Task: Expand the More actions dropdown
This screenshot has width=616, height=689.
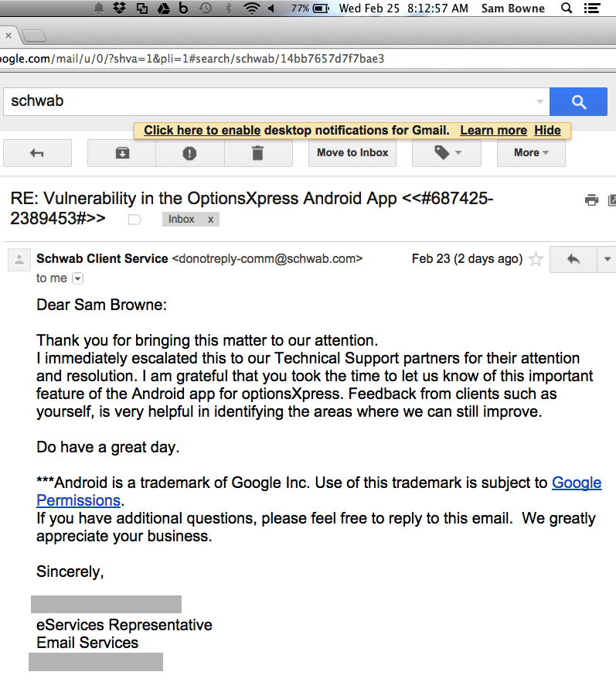Action: click(531, 153)
